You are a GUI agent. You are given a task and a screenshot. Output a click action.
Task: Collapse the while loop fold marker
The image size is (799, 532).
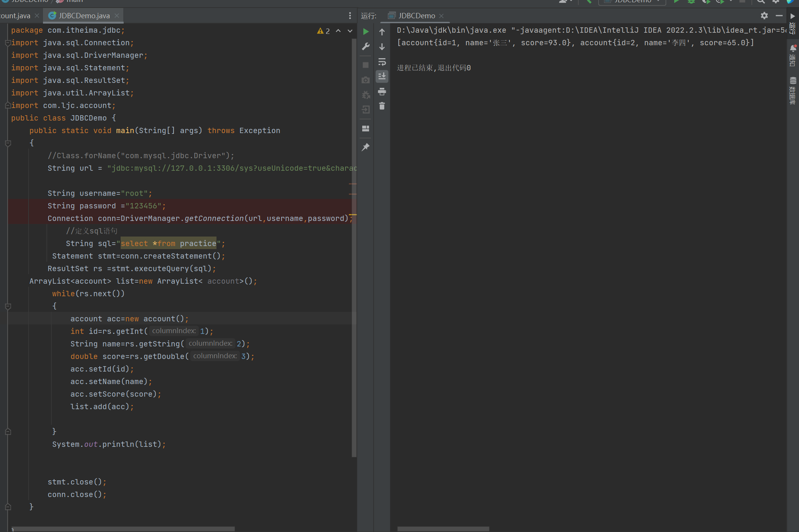click(x=8, y=306)
